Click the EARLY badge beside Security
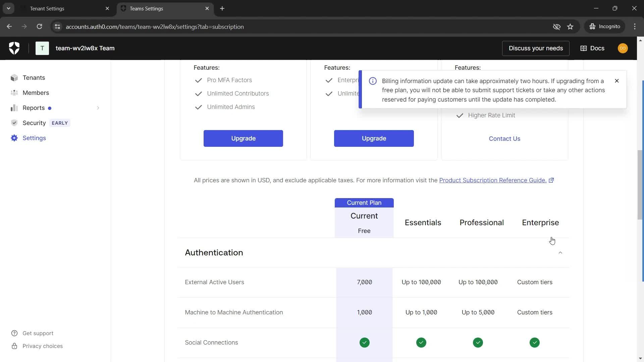Screen dimensions: 644x362 pyautogui.click(x=60, y=123)
